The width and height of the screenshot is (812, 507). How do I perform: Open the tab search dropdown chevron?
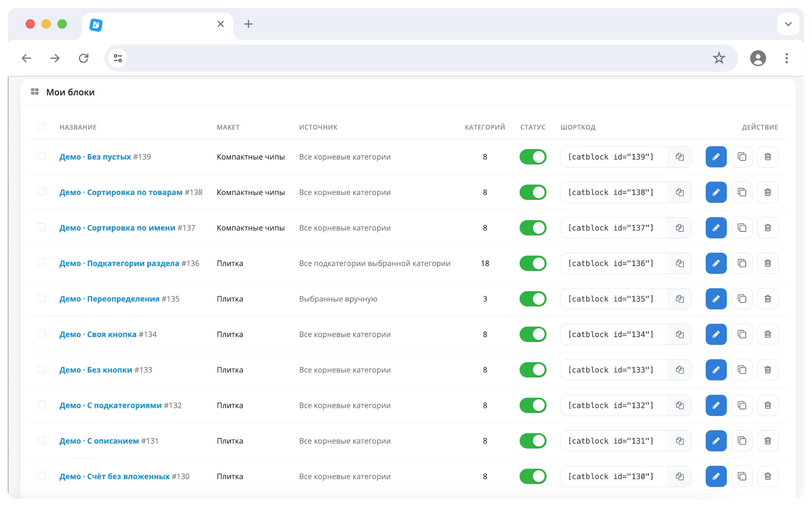(x=788, y=24)
